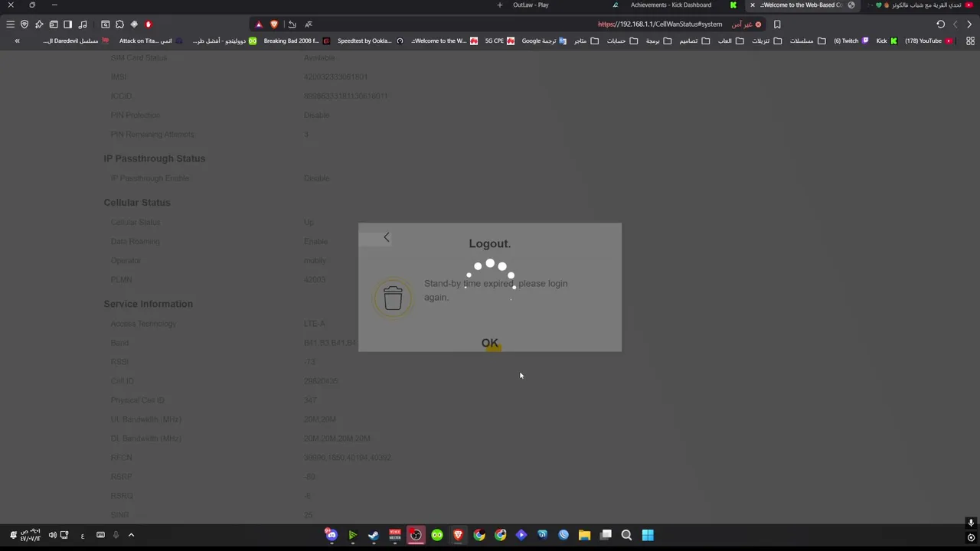This screenshot has height=551, width=980.
Task: Expand the العاب bookmarks folder
Action: pyautogui.click(x=730, y=41)
